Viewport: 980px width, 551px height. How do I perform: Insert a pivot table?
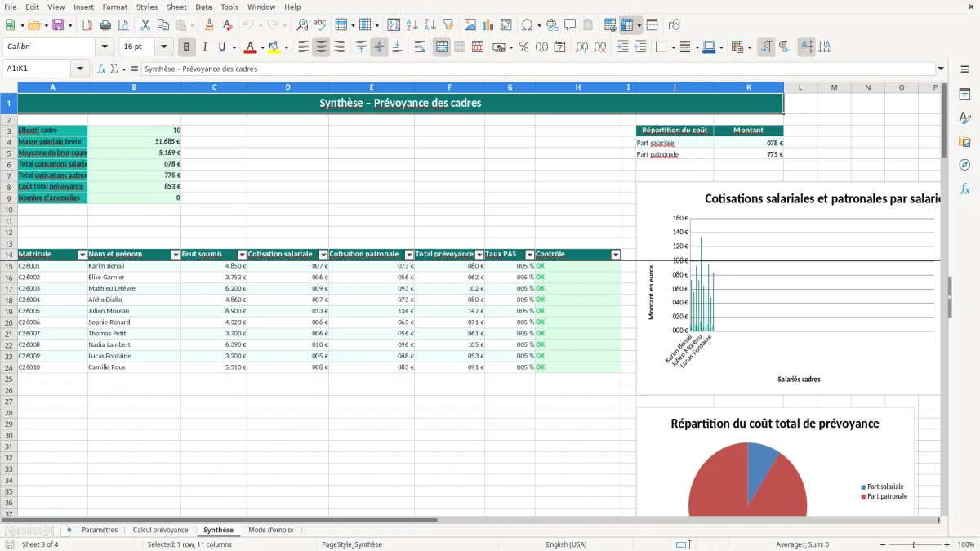click(x=506, y=25)
